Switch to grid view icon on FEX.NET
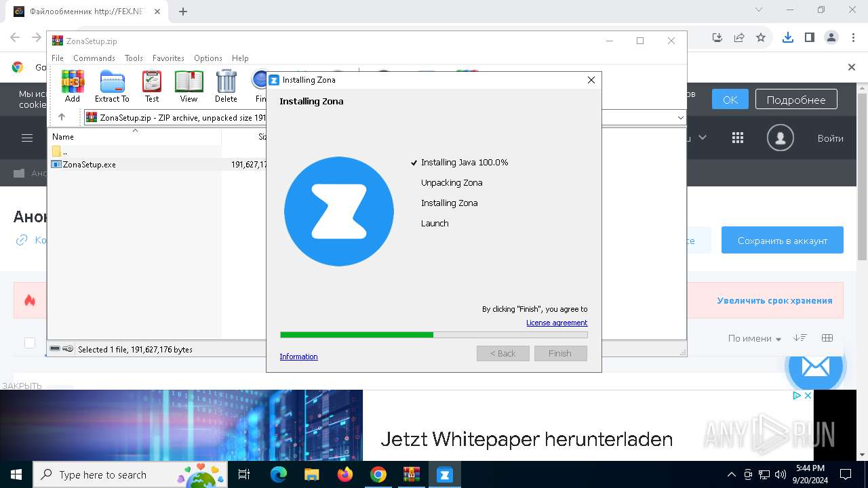This screenshot has width=868, height=488. pyautogui.click(x=827, y=338)
